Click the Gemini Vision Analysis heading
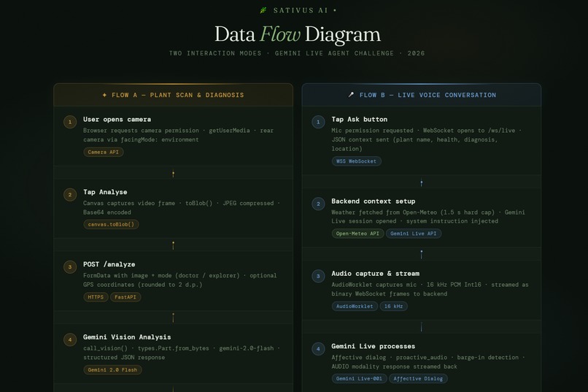 point(127,337)
